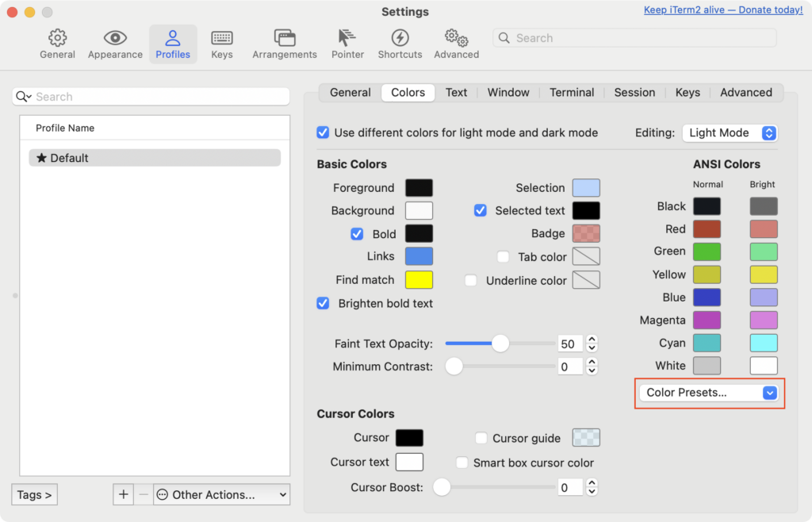
Task: Open the Background color swatch
Action: [419, 211]
